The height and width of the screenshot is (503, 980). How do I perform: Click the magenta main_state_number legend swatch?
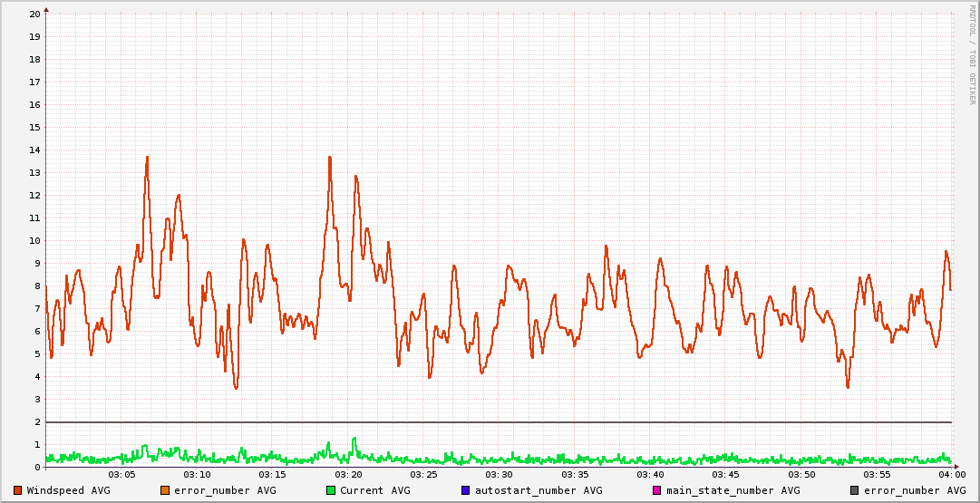click(x=657, y=490)
